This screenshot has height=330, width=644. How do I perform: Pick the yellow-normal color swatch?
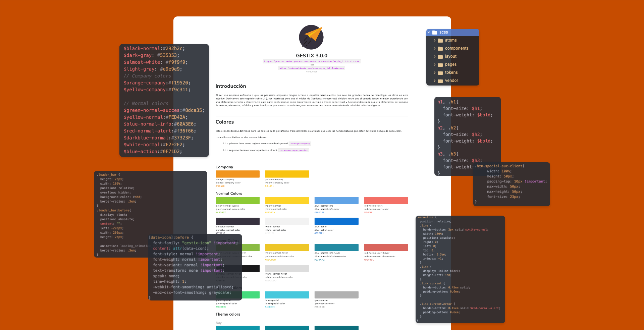287,201
